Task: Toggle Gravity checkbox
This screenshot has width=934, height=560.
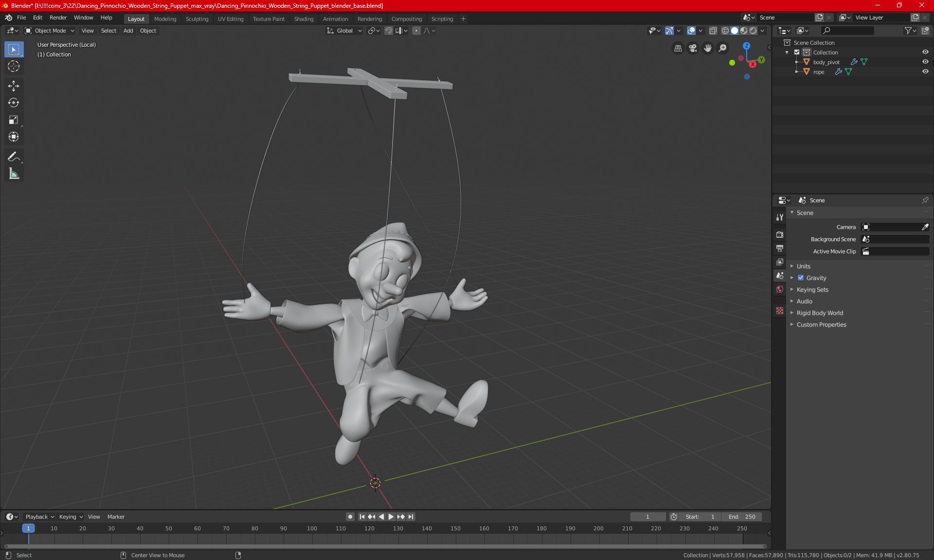Action: tap(801, 278)
